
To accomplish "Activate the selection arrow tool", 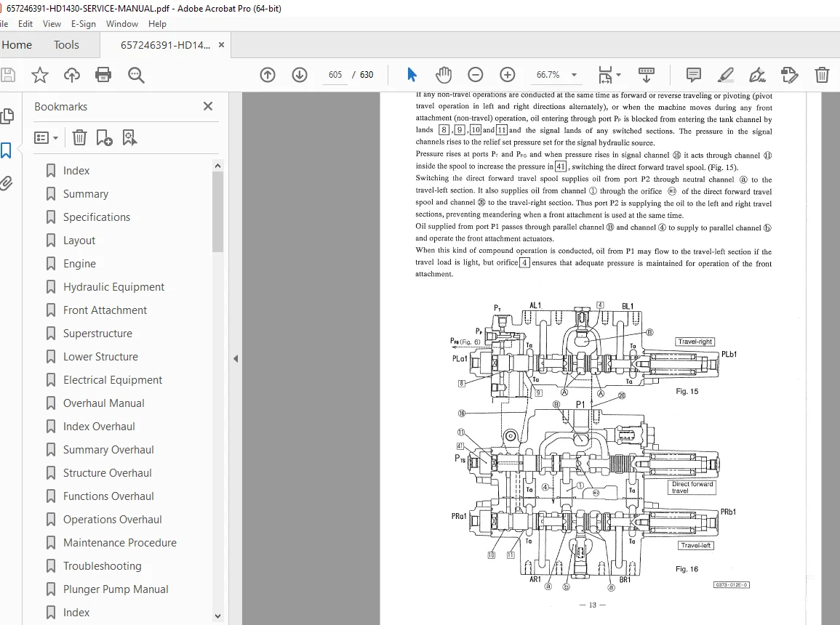I will click(x=412, y=75).
